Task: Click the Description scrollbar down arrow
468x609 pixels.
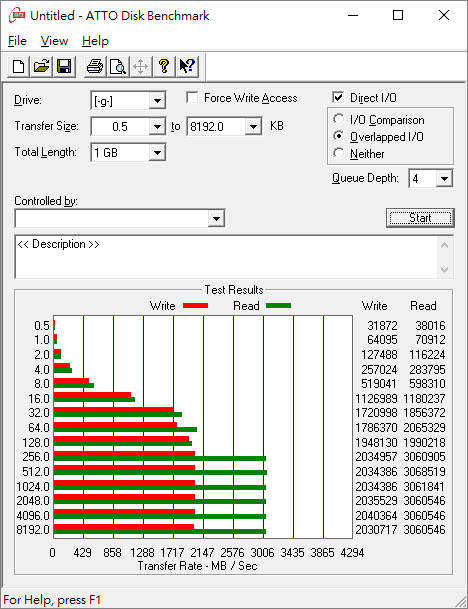Action: click(x=445, y=270)
